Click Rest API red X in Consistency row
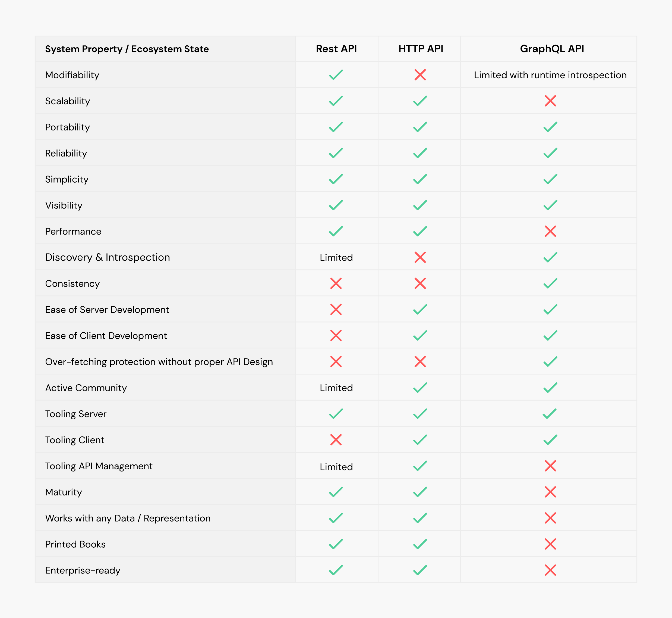Image resolution: width=672 pixels, height=618 pixels. tap(336, 283)
